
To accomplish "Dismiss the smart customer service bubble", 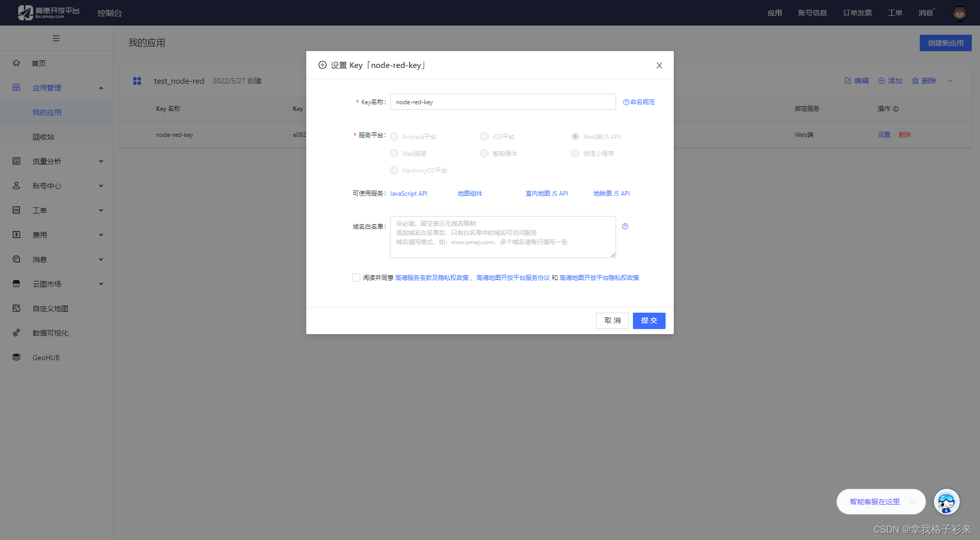I will [x=913, y=502].
